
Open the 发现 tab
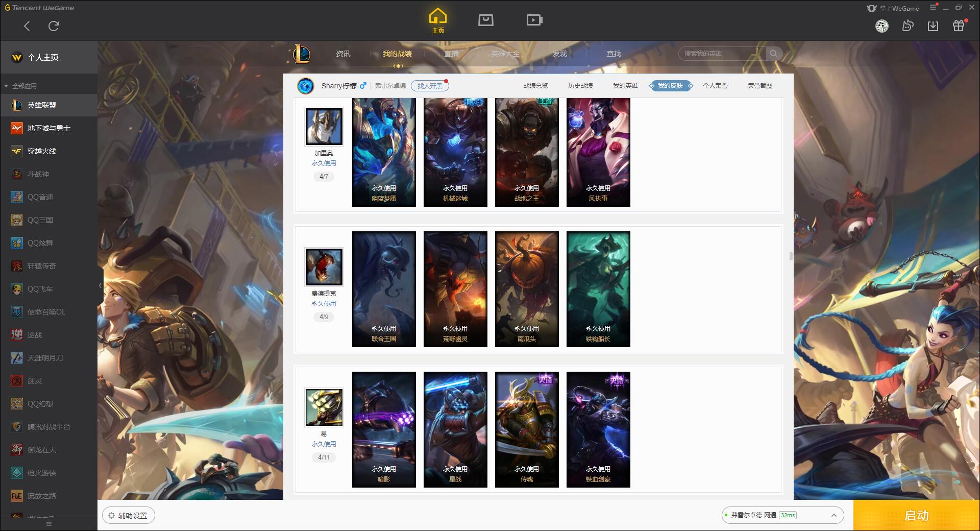[x=559, y=54]
